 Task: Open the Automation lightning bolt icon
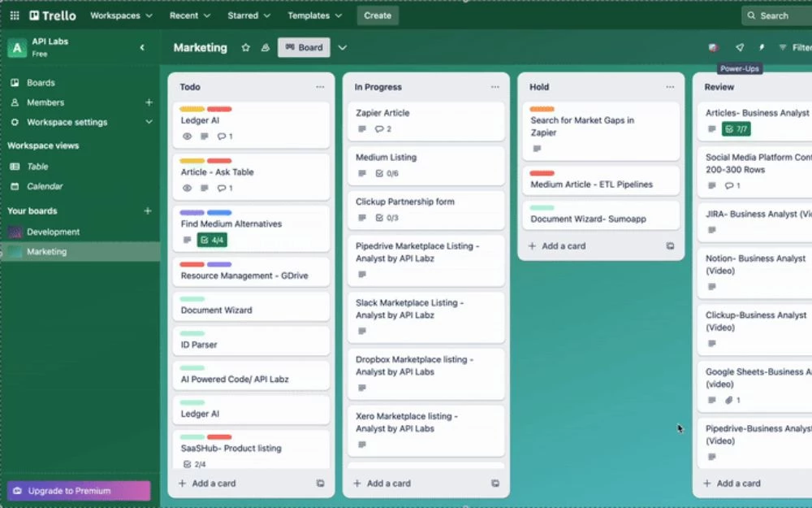762,48
